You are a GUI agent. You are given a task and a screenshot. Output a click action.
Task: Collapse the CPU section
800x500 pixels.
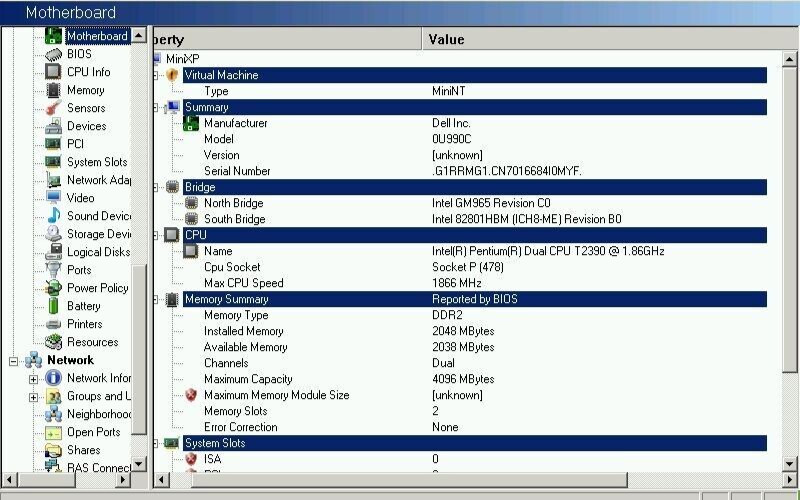pos(156,235)
